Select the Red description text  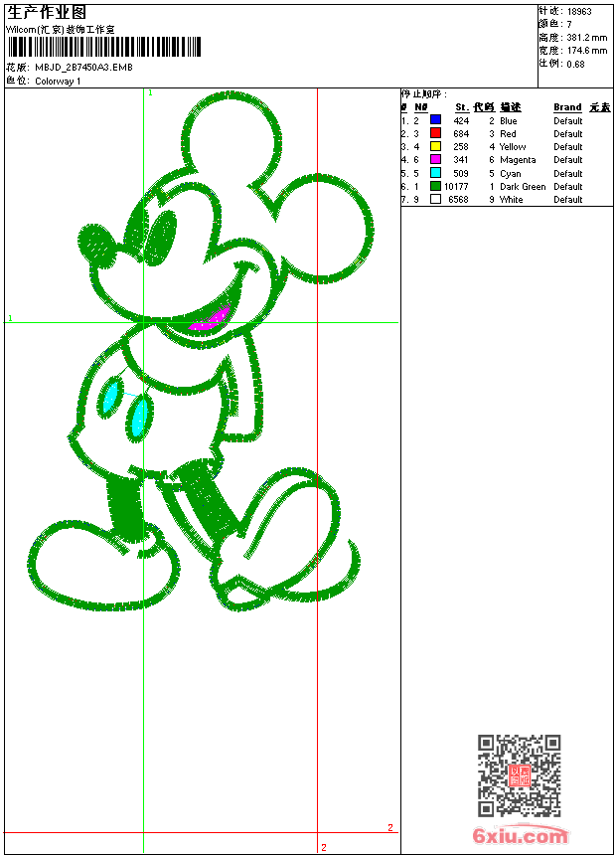508,134
